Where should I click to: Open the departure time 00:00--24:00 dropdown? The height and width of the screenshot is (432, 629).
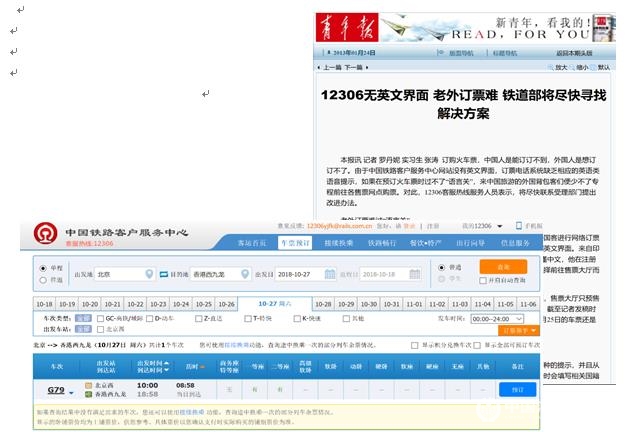point(497,319)
